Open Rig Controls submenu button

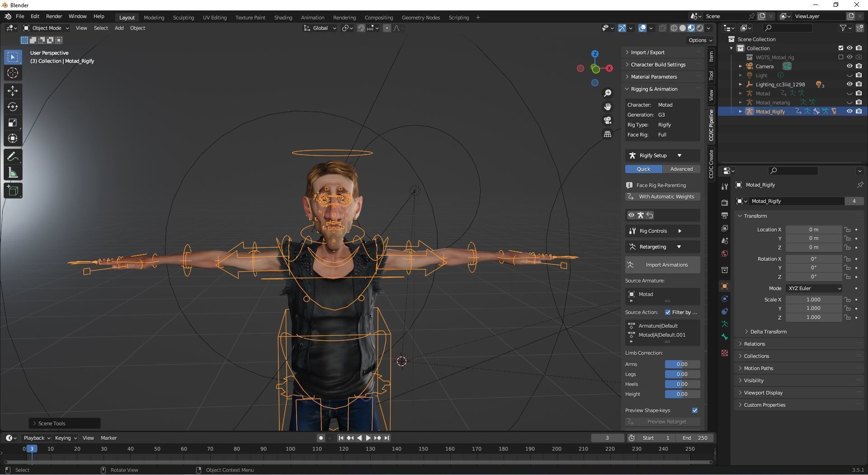[663, 231]
